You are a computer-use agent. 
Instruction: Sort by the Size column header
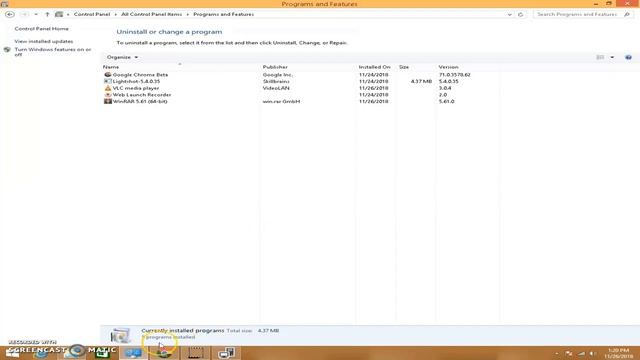tap(404, 67)
